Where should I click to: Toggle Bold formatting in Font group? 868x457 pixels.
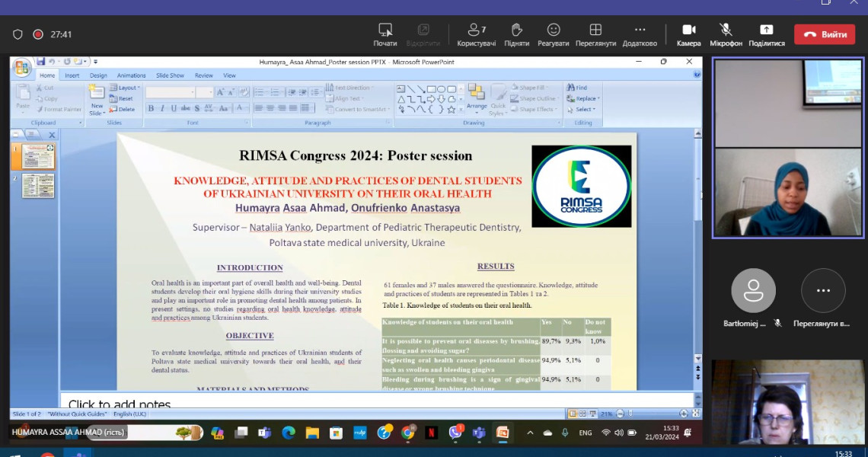pos(151,109)
